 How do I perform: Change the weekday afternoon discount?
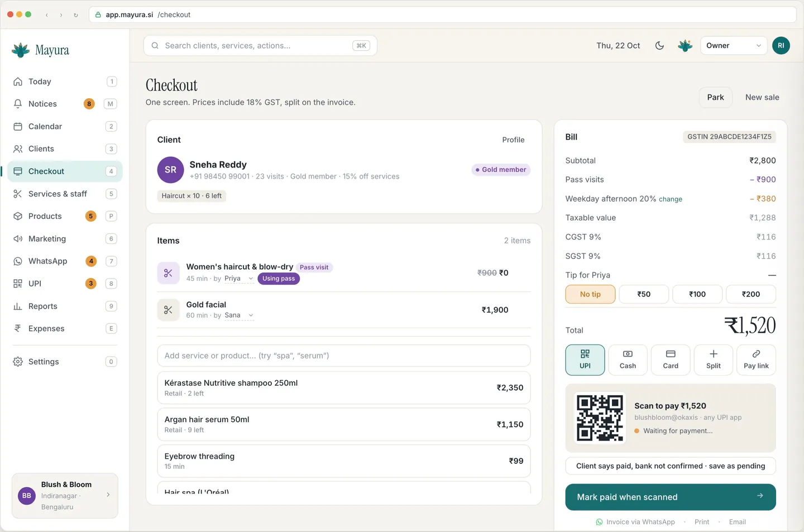click(x=671, y=199)
